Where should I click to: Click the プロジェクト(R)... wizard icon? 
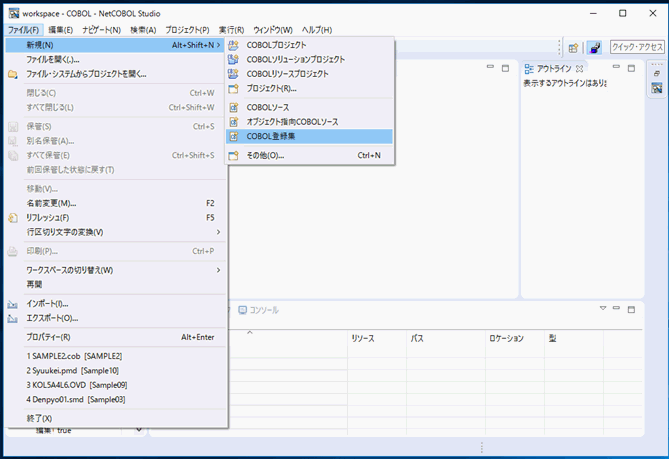tap(233, 89)
